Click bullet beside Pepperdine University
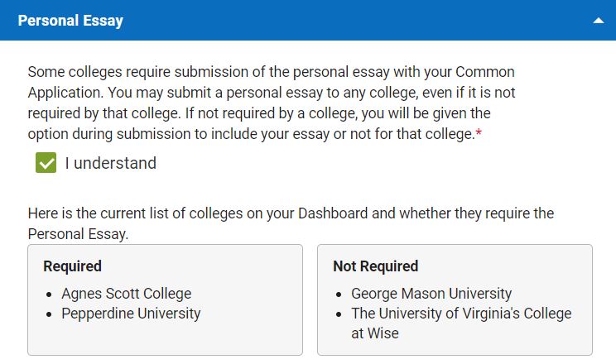Image resolution: width=616 pixels, height=364 pixels. pyautogui.click(x=49, y=314)
